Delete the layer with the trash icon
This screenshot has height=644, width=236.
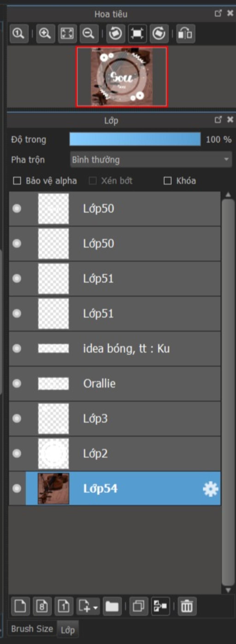click(187, 606)
